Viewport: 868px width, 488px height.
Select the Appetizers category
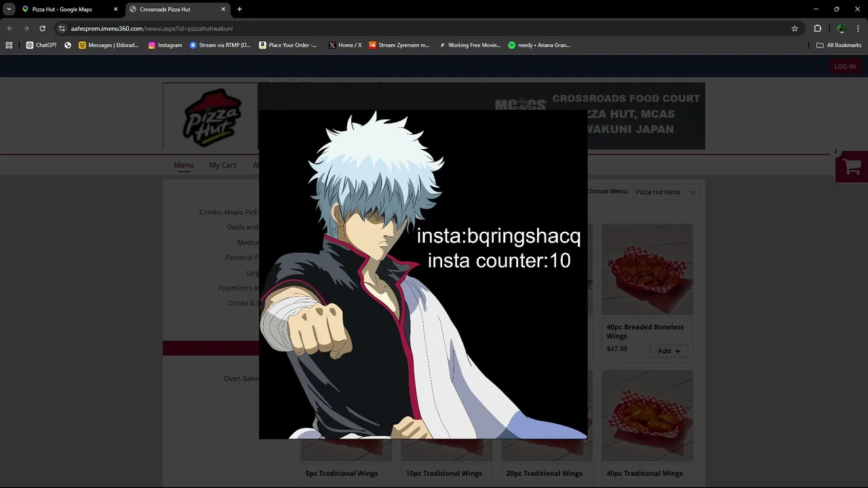click(238, 287)
